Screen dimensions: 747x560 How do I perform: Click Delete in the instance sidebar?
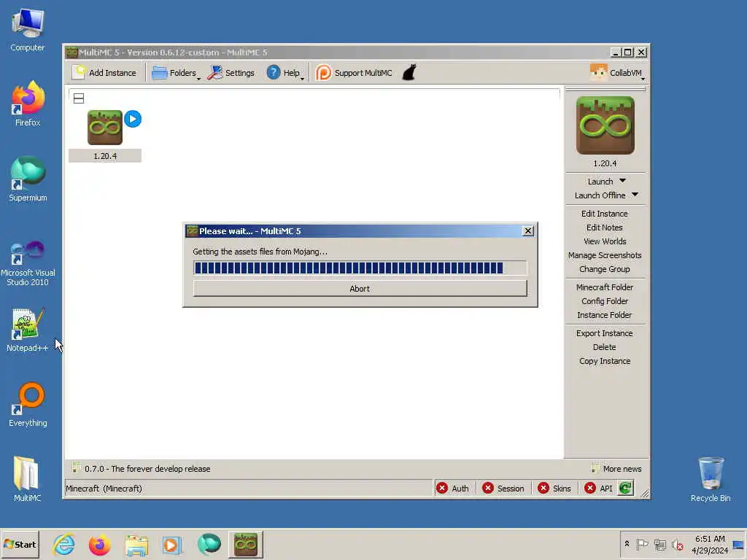click(605, 347)
